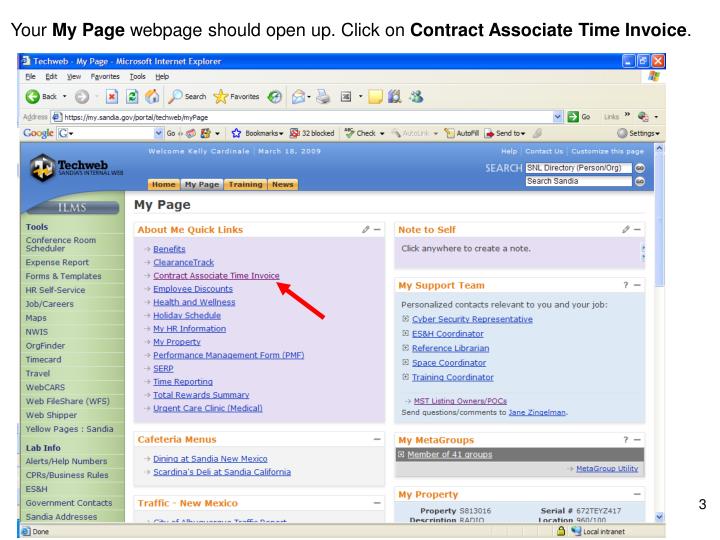The width and height of the screenshot is (720, 540).
Task: Click Contract Associate Time Invoice link
Action: pos(216,276)
